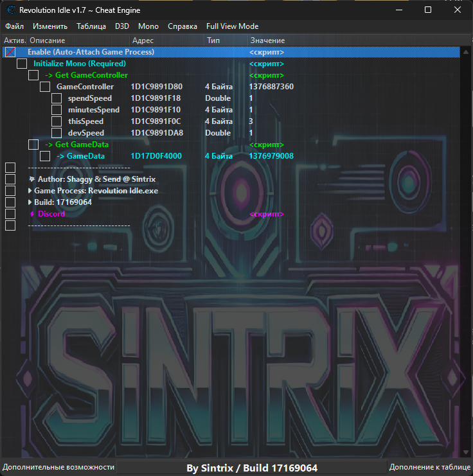Select the minutesSpend value cell
Viewport: 473px width, 476px height.
point(251,110)
